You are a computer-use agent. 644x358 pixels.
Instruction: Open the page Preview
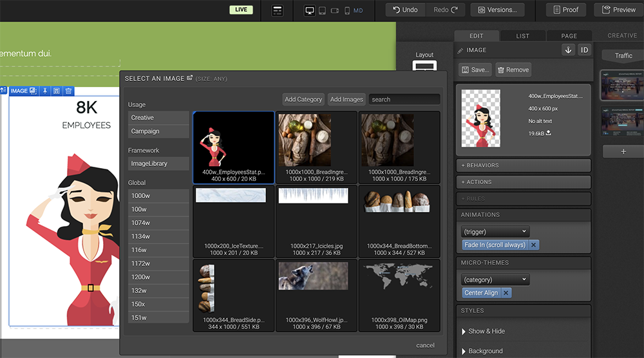[619, 10]
